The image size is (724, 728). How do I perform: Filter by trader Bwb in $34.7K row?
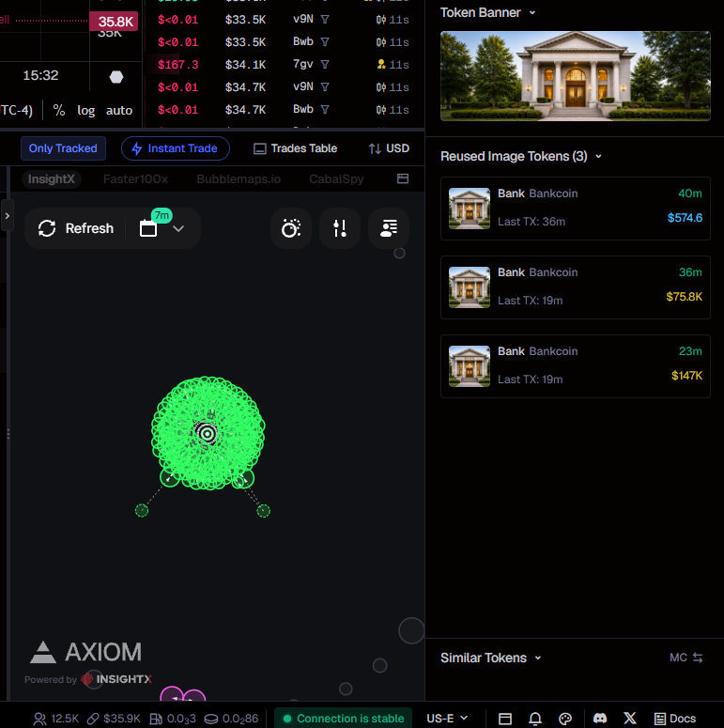tap(325, 110)
